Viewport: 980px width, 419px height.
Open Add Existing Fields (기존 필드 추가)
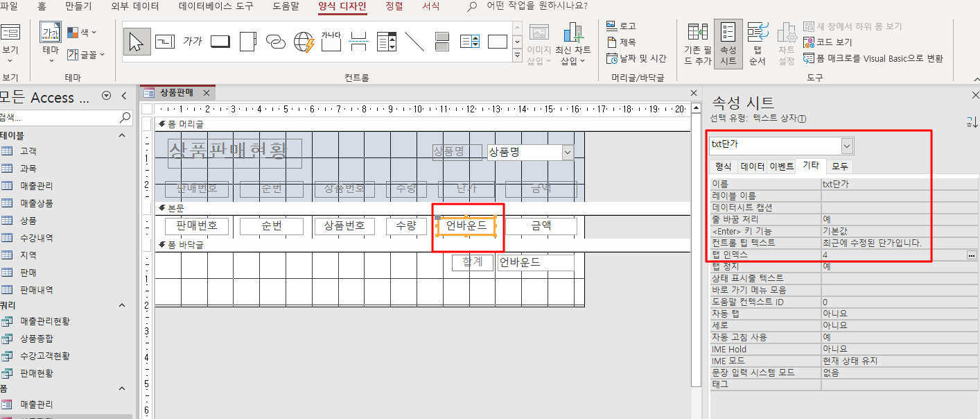(697, 44)
